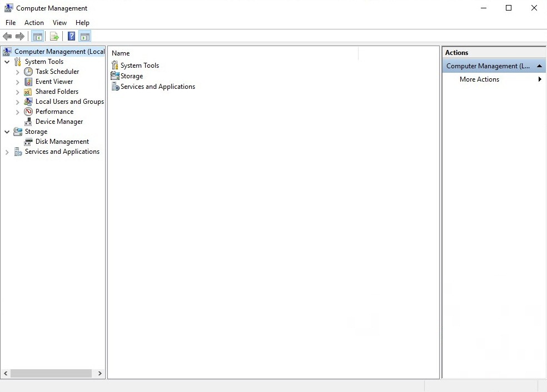This screenshot has width=547, height=392.
Task: Collapse the Computer Management actions section
Action: click(x=539, y=66)
